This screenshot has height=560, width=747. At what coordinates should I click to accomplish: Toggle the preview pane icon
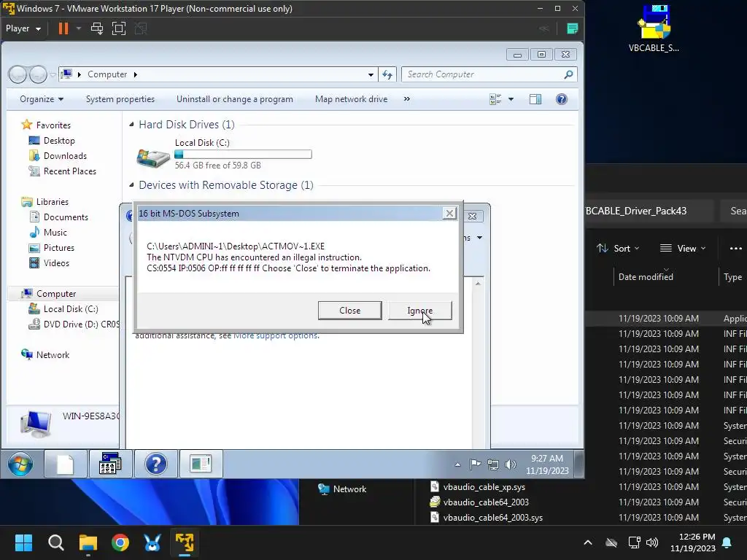[535, 99]
